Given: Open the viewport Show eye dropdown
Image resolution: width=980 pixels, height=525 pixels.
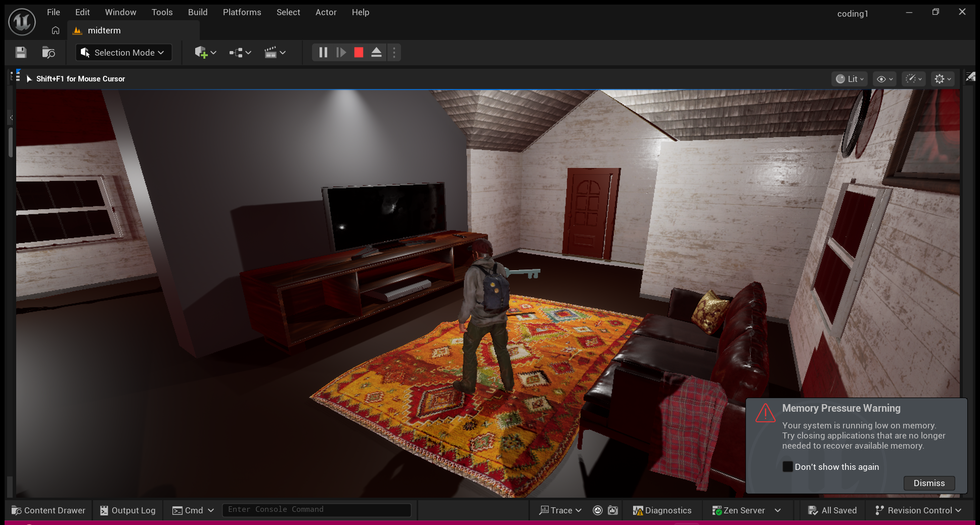Looking at the screenshot, I should click(x=885, y=79).
